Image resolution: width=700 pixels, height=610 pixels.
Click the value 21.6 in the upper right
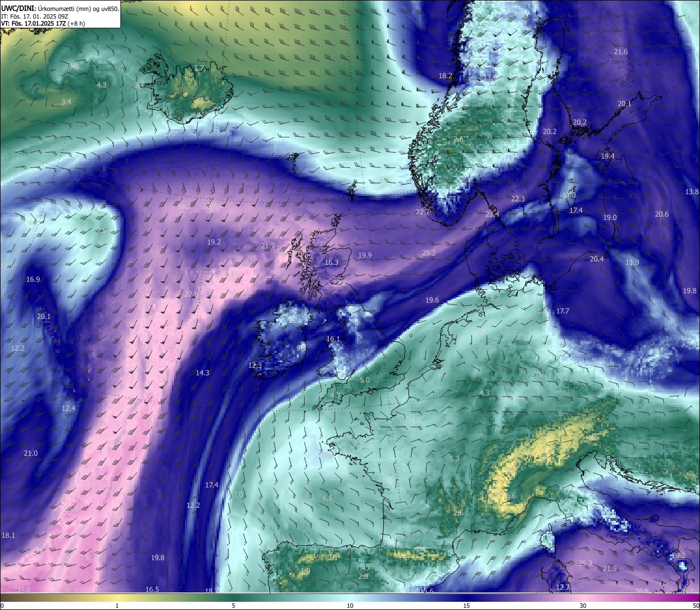[621, 52]
